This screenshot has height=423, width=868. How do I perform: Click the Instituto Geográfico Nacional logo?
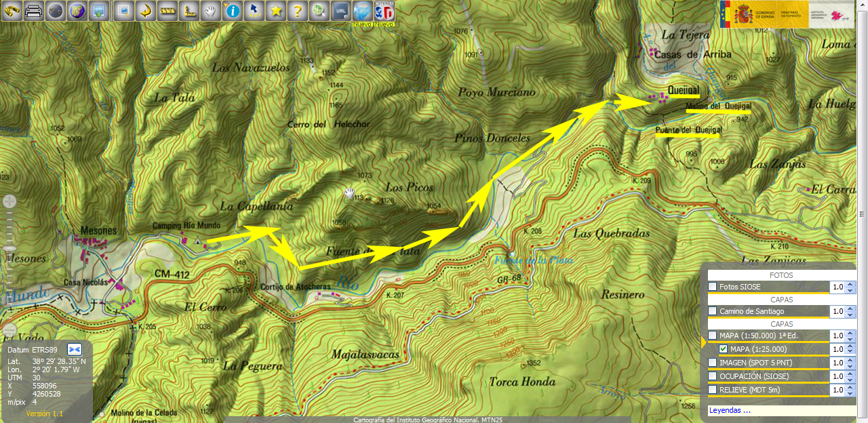pos(831,14)
